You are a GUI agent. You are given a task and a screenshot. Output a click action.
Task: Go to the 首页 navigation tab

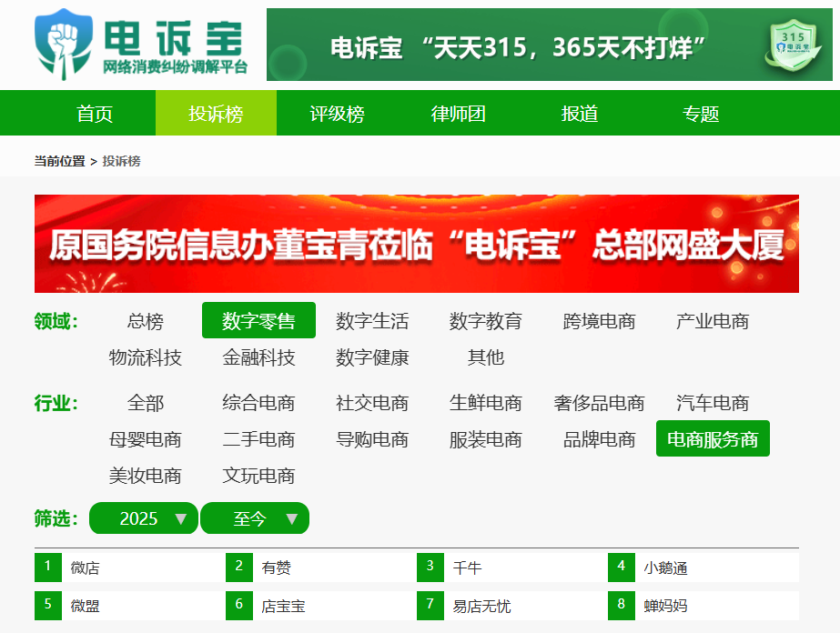point(95,113)
